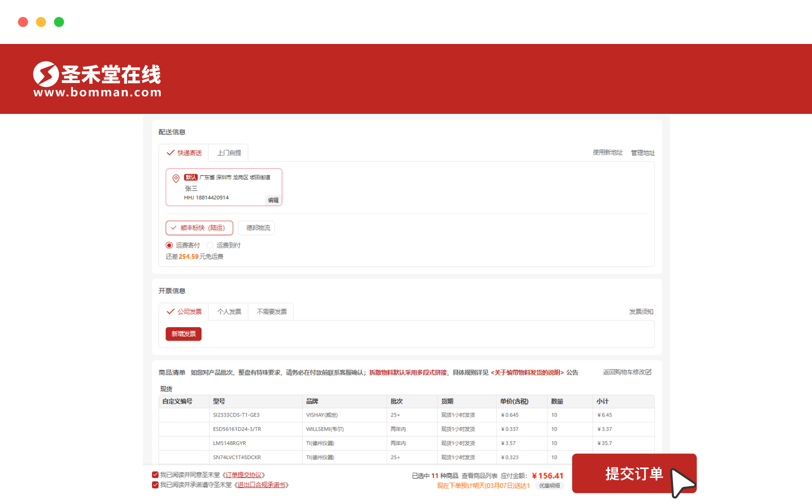Select the 运费寄付 radio button

[x=169, y=245]
